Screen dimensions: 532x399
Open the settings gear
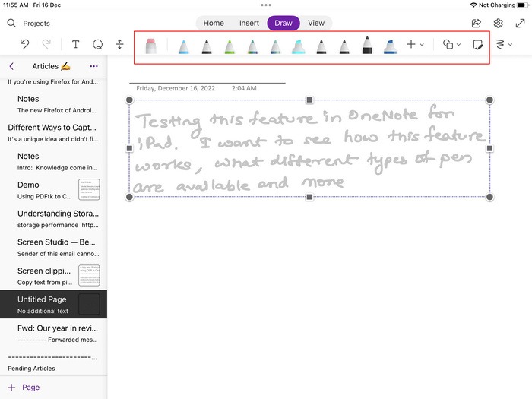click(498, 23)
